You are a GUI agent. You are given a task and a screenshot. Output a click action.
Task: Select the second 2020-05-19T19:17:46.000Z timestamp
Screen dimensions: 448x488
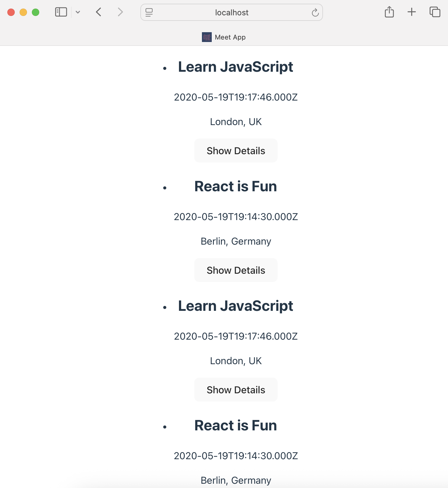(236, 336)
